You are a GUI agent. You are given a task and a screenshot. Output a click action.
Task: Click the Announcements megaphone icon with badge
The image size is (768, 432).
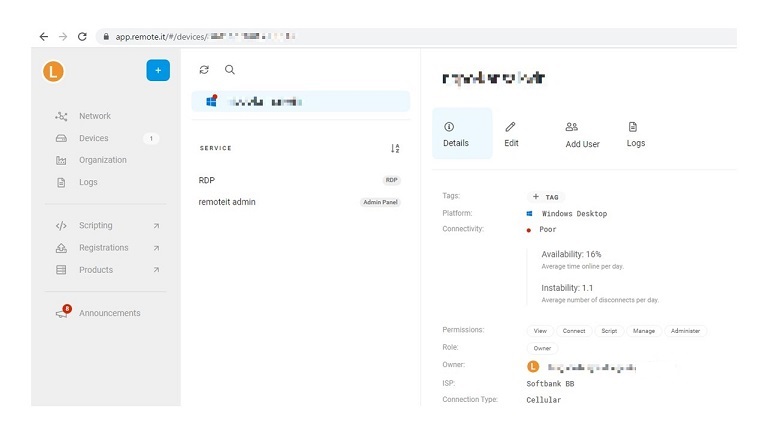(63, 312)
